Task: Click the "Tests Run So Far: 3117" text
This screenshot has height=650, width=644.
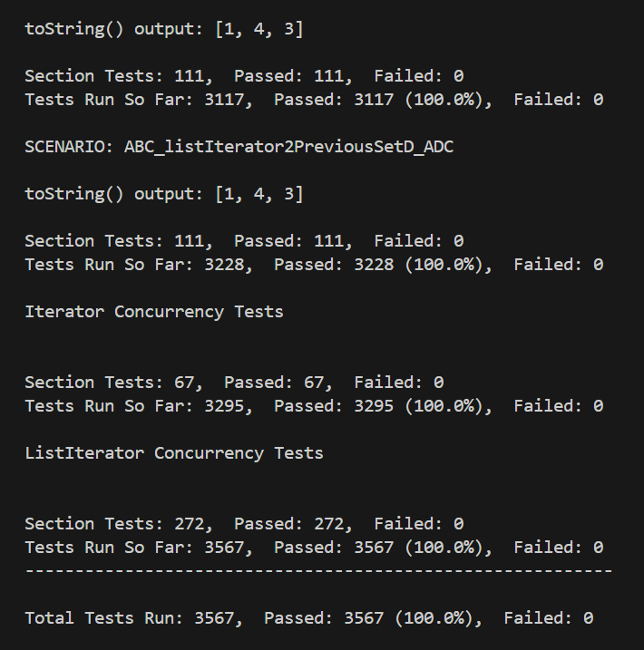Action: point(134,100)
